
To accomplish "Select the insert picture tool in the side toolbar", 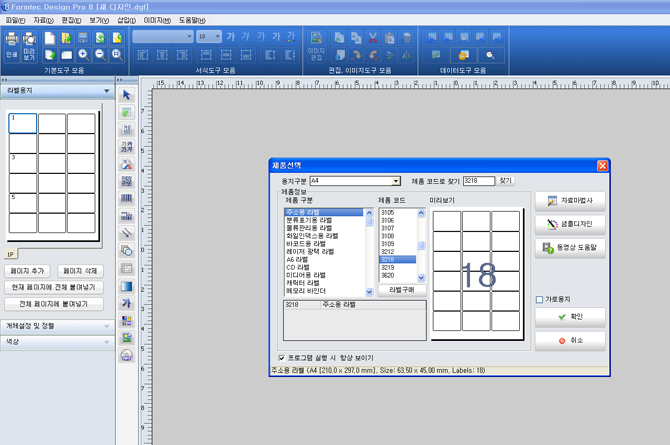I will click(126, 338).
